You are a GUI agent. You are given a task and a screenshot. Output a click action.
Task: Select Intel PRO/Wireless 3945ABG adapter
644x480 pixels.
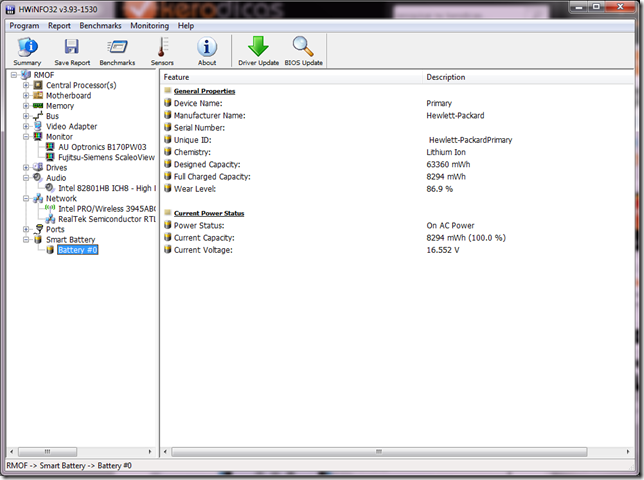point(107,209)
